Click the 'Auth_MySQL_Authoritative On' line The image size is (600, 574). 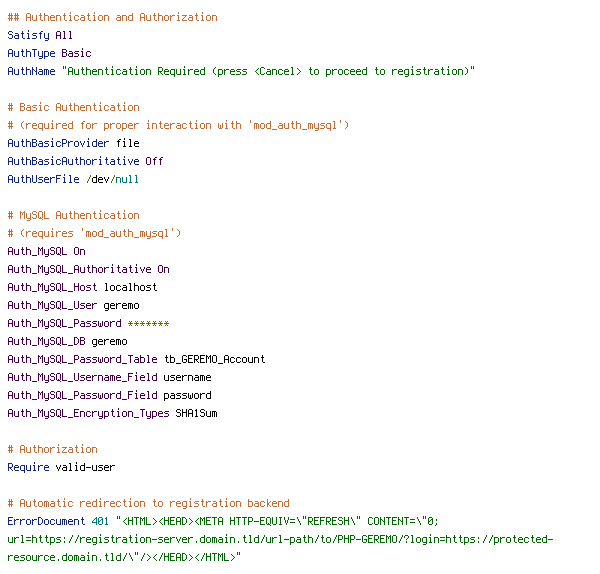pos(88,269)
